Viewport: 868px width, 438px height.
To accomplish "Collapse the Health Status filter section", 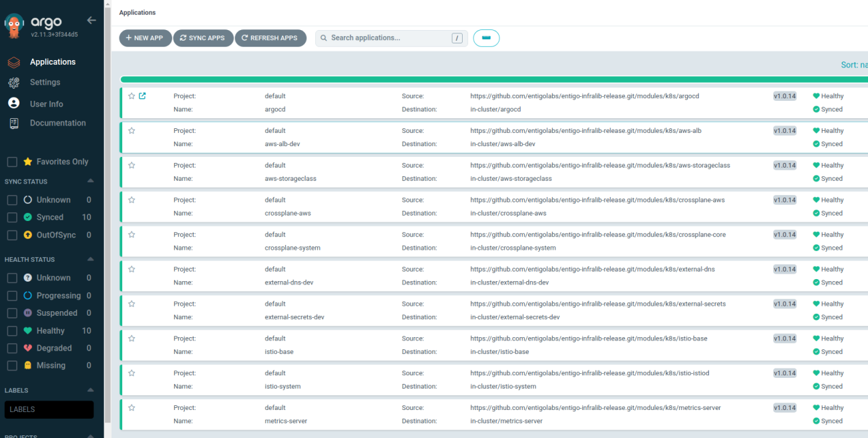I will point(91,259).
